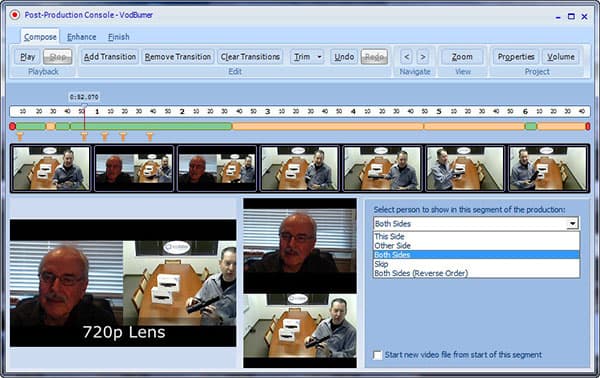Screen dimensions: 600x378
Task: Click the navigate previous arrow button
Action: coord(406,57)
